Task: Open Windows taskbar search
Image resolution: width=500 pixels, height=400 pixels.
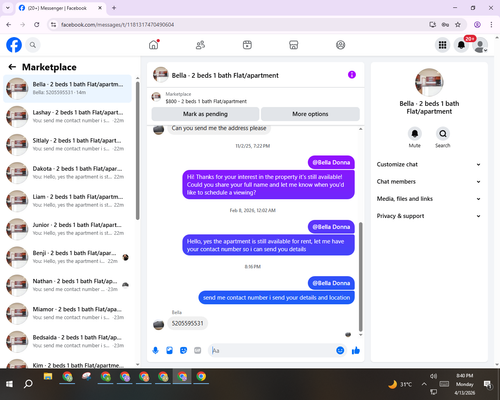Action: point(28,384)
